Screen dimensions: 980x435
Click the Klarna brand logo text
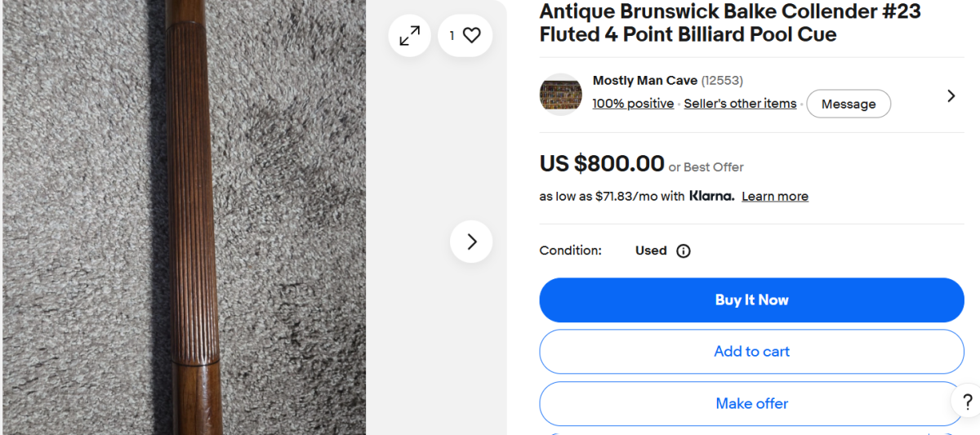[x=711, y=196]
